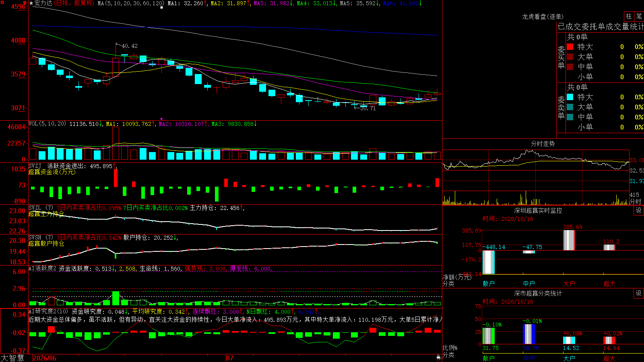Click cyan 特大 swatch in 委卖单
Viewport: 644px width, 362px height.
570,97
